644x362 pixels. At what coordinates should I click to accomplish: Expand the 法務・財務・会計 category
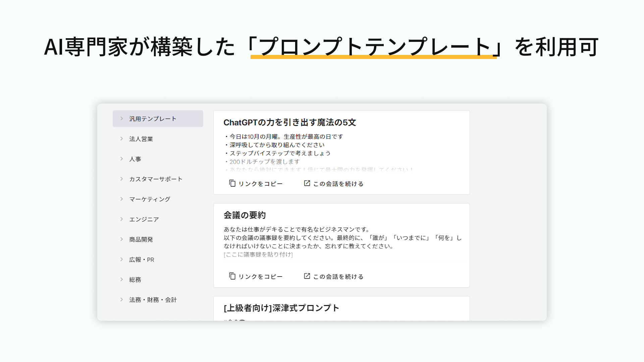[x=153, y=299]
